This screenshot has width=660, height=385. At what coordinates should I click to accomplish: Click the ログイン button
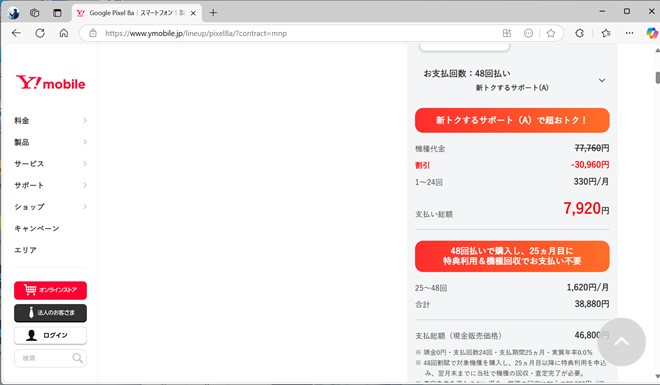point(51,335)
